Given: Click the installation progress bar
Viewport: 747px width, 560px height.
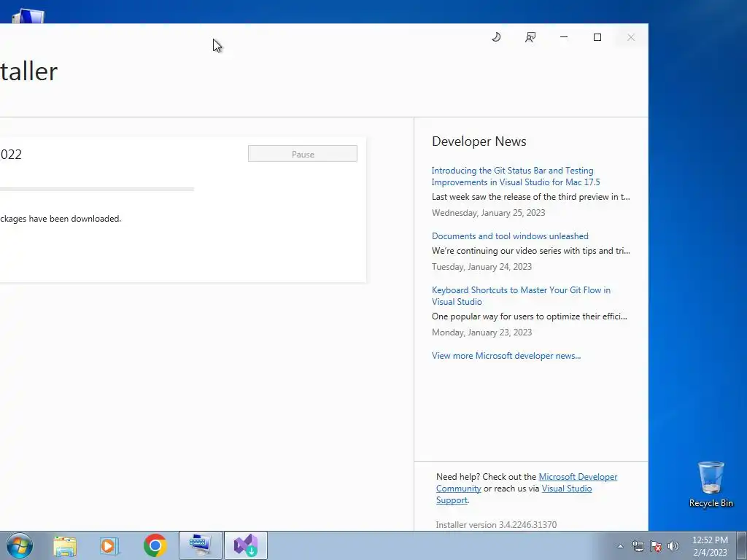Looking at the screenshot, I should click(x=97, y=189).
